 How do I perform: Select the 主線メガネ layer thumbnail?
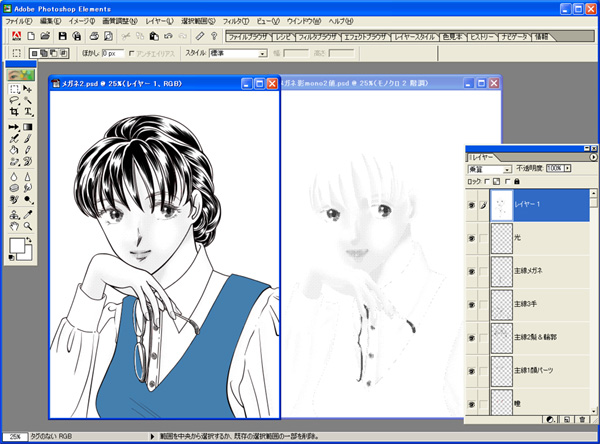[501, 271]
